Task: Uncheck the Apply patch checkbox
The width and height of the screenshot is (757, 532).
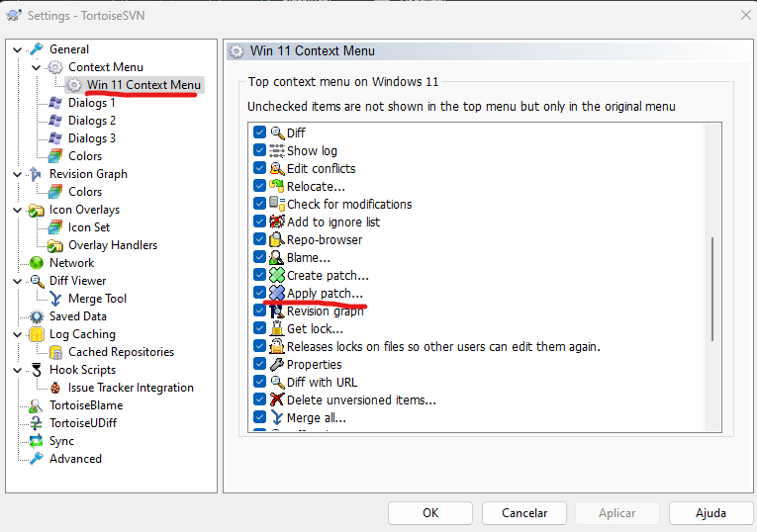Action: 259,293
